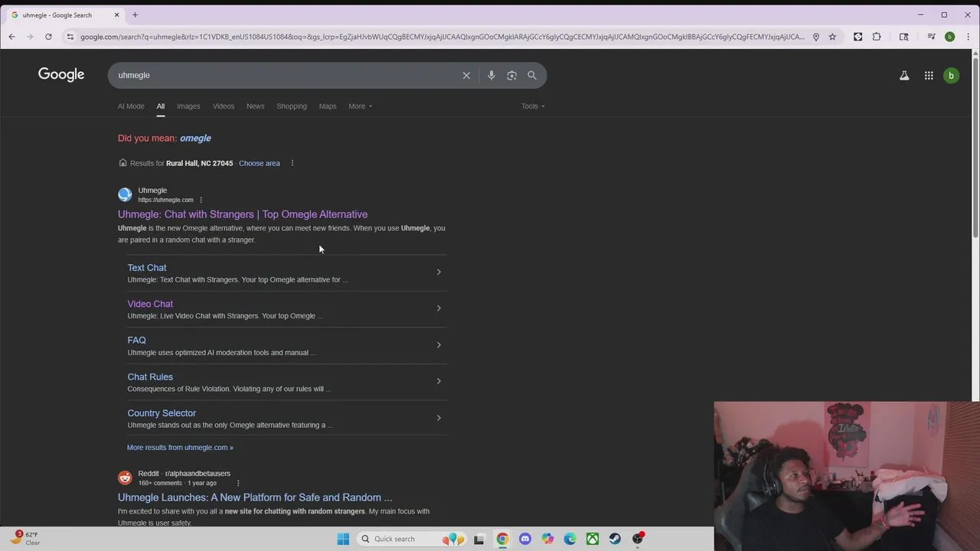Open the weather widget showing 62°F
This screenshot has height=551, width=980.
coord(25,538)
